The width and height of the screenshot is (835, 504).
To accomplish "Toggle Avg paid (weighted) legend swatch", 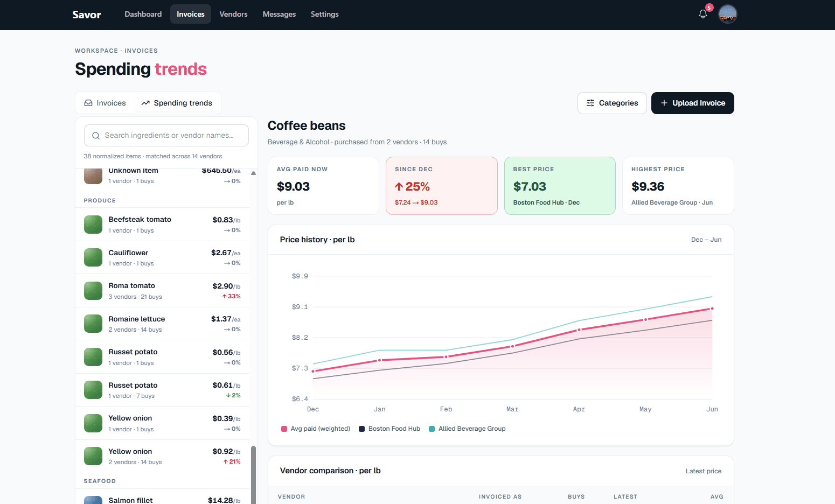I will click(x=284, y=429).
